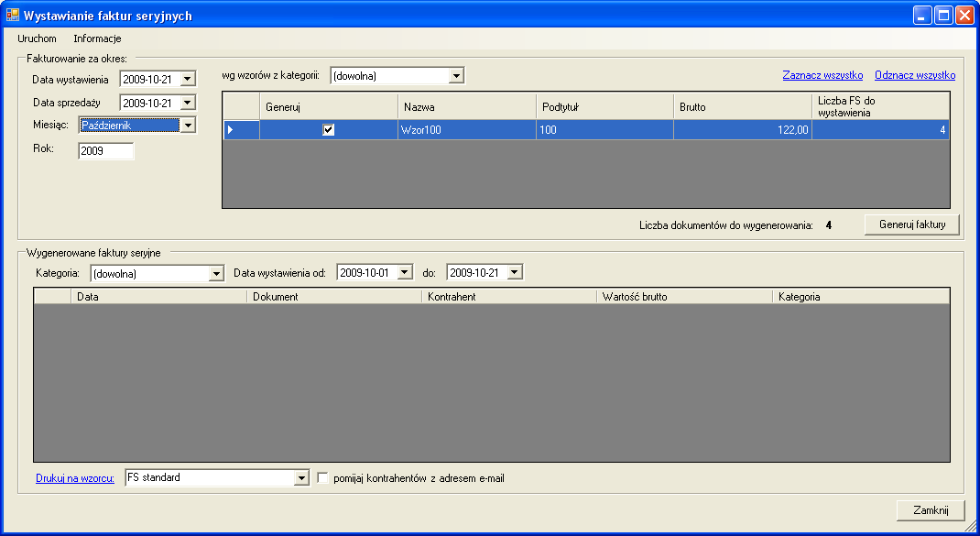The height and width of the screenshot is (536, 980).
Task: Click the Rok year input field
Action: (105, 151)
